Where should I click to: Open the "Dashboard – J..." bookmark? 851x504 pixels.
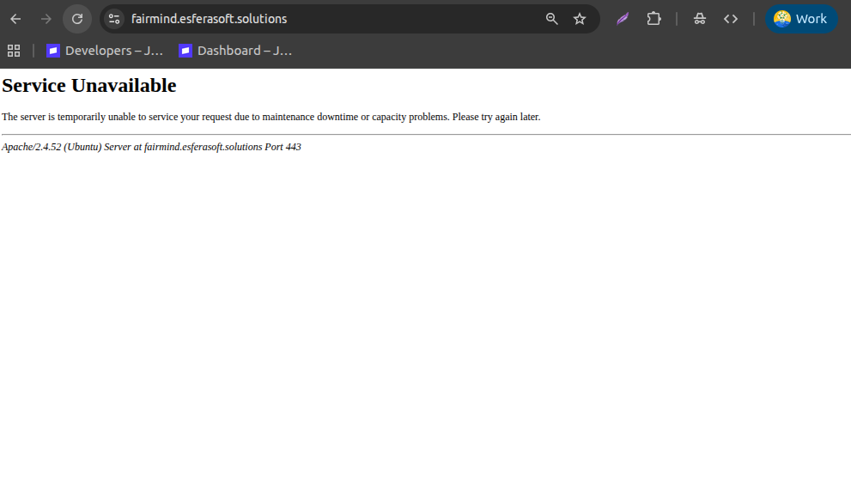pyautogui.click(x=235, y=51)
